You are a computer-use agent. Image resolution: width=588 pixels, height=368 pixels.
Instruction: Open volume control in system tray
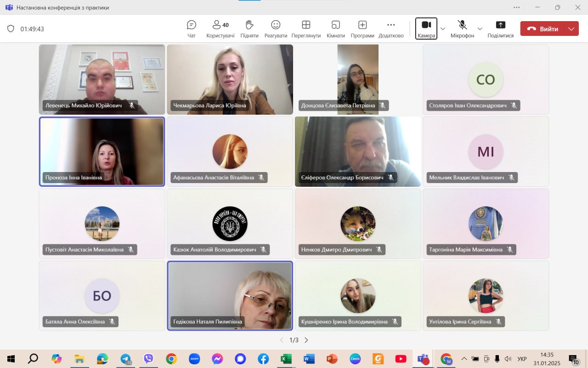[x=508, y=359]
